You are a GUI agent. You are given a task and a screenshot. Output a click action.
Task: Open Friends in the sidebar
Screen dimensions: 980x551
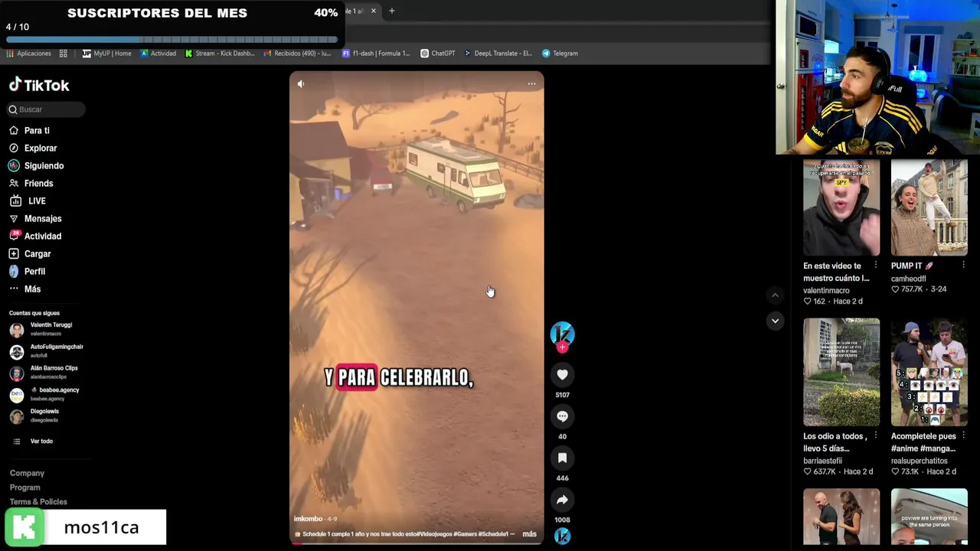tap(38, 183)
